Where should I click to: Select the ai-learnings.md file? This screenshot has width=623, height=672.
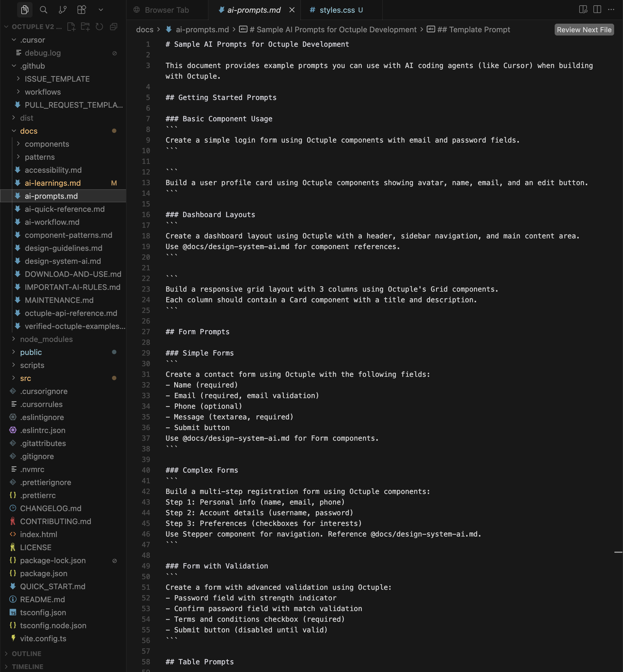pyautogui.click(x=53, y=183)
